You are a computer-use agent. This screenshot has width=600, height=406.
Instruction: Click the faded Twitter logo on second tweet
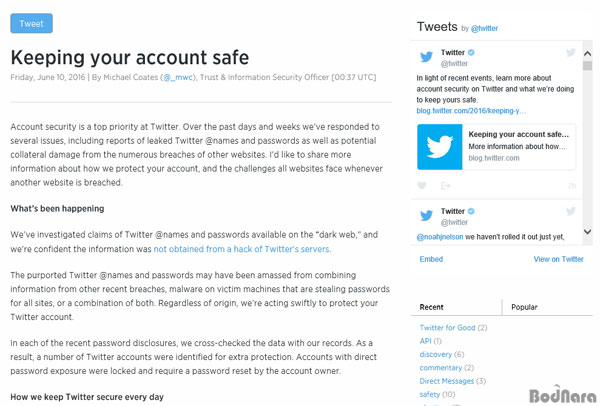570,211
